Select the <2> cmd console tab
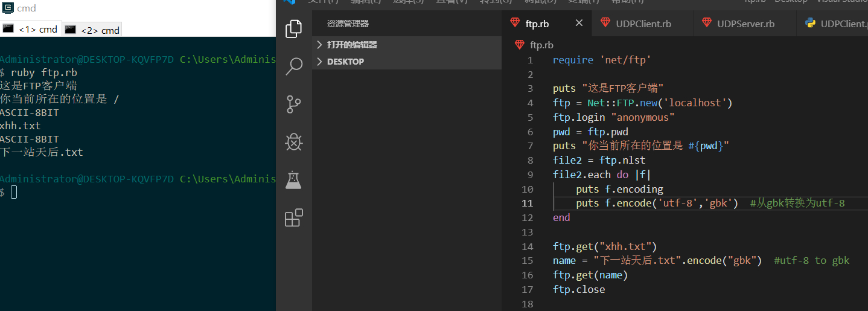 point(92,30)
